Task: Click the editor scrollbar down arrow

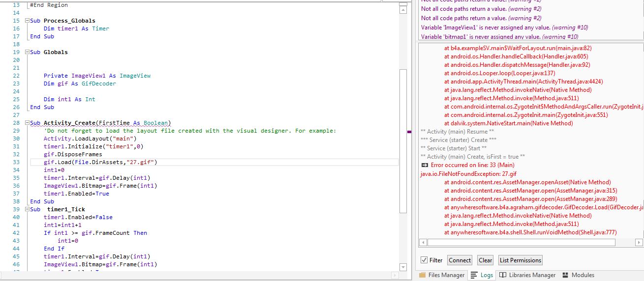Action: [403, 267]
